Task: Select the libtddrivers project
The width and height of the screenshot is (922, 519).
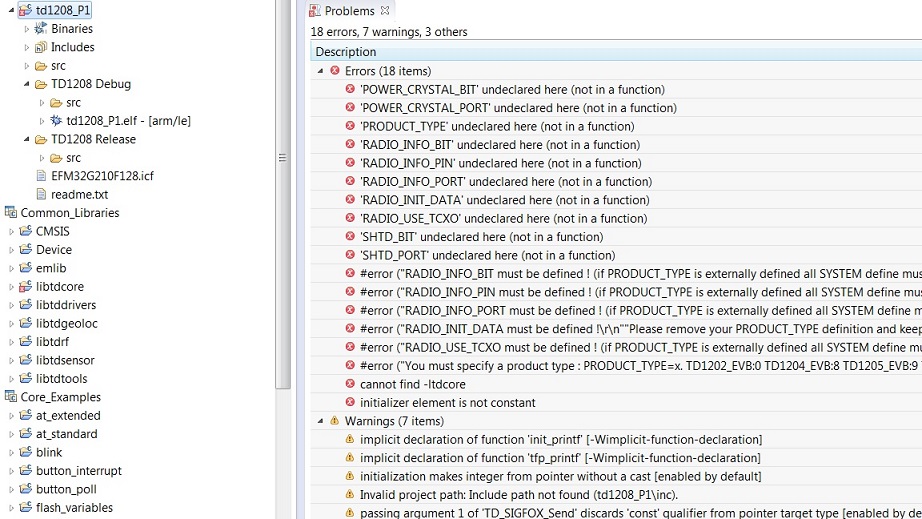Action: pyautogui.click(x=66, y=305)
